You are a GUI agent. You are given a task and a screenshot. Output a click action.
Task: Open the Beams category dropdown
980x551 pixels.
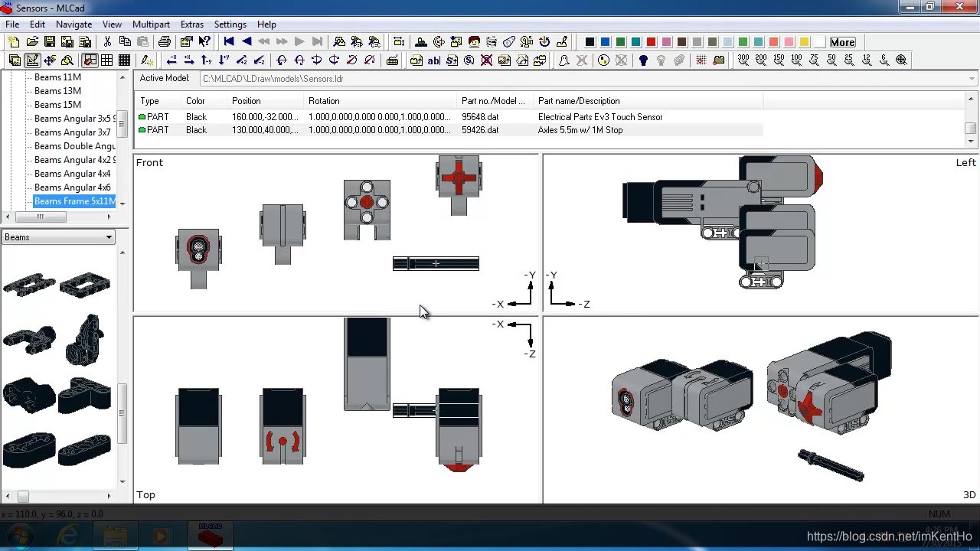[x=109, y=237]
